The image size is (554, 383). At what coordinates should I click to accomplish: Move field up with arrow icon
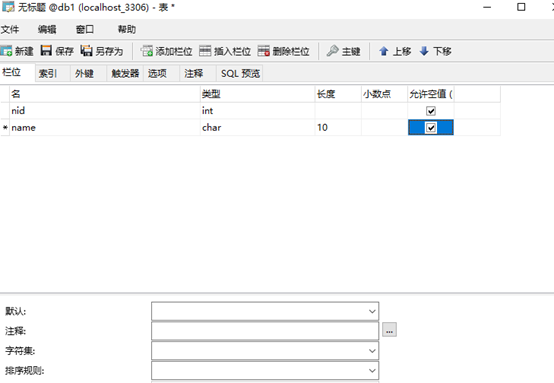384,51
